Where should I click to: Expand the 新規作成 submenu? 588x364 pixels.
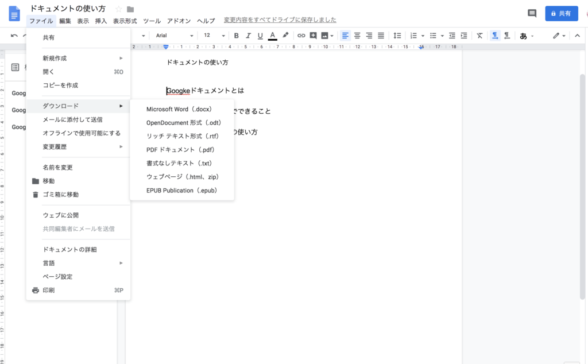click(x=78, y=58)
